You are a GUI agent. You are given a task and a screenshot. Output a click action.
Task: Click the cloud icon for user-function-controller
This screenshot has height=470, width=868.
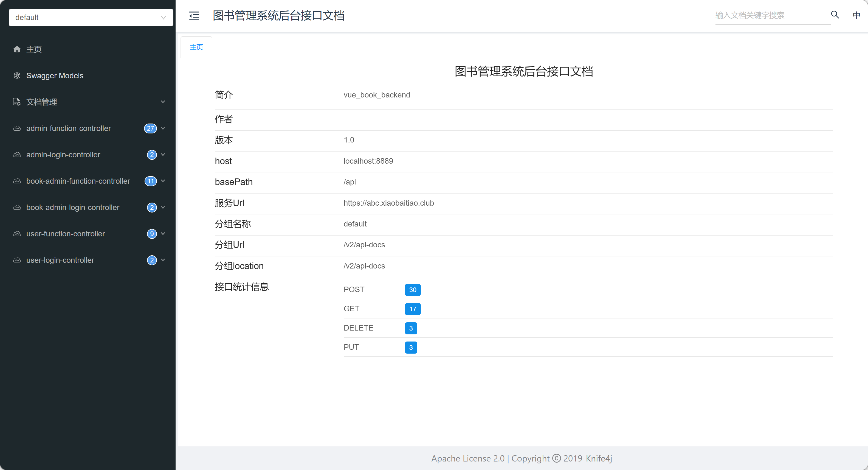17,234
